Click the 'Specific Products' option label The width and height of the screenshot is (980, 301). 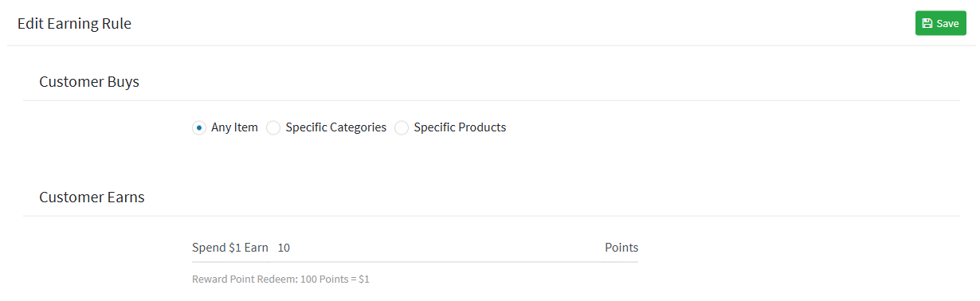click(x=460, y=127)
